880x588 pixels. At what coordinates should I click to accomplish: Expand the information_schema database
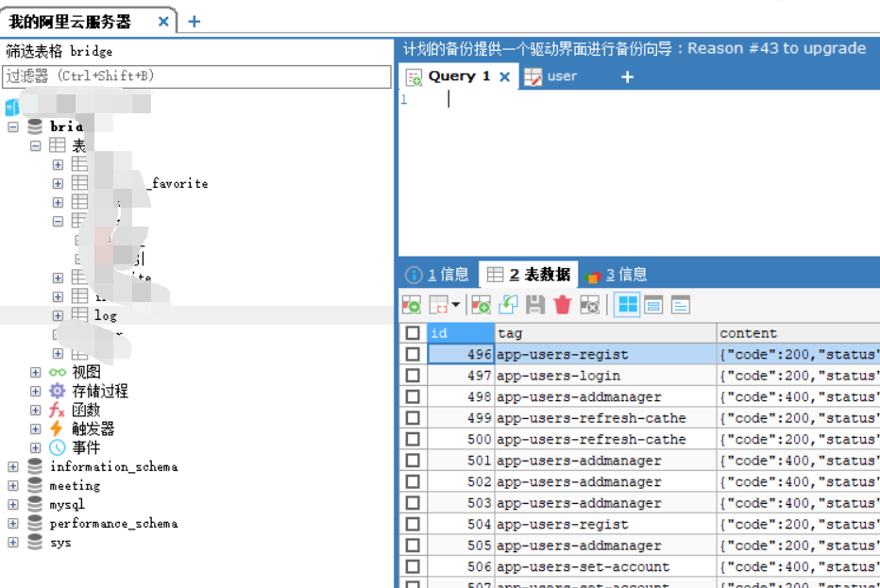[x=13, y=467]
